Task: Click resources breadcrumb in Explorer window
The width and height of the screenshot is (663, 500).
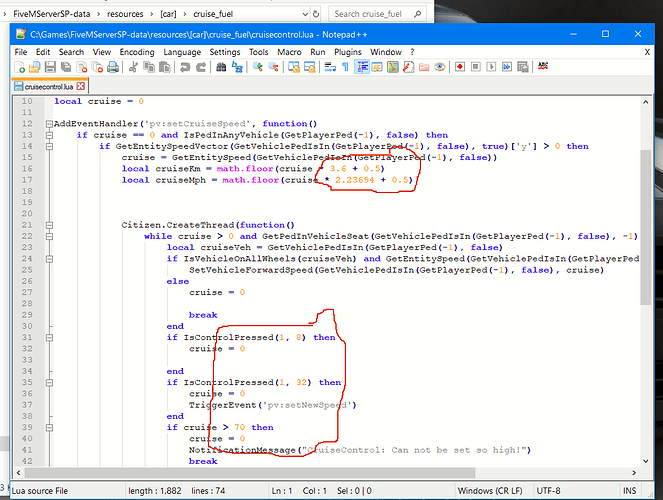Action: point(125,14)
